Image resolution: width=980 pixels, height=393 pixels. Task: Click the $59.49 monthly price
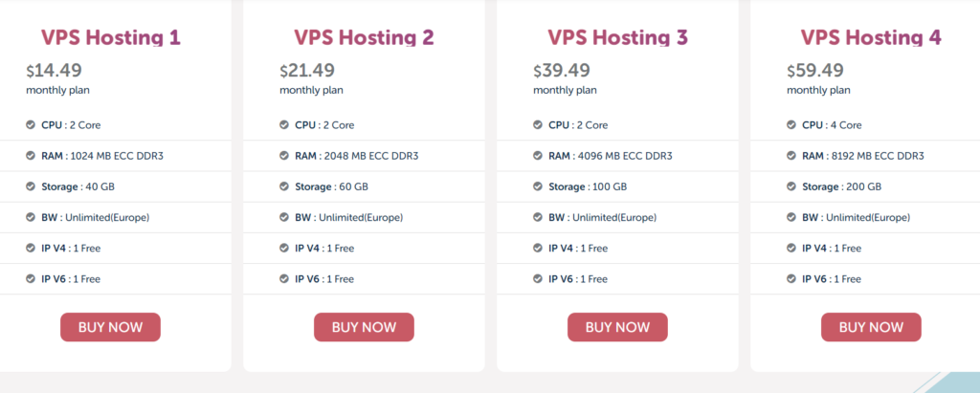[x=815, y=71]
